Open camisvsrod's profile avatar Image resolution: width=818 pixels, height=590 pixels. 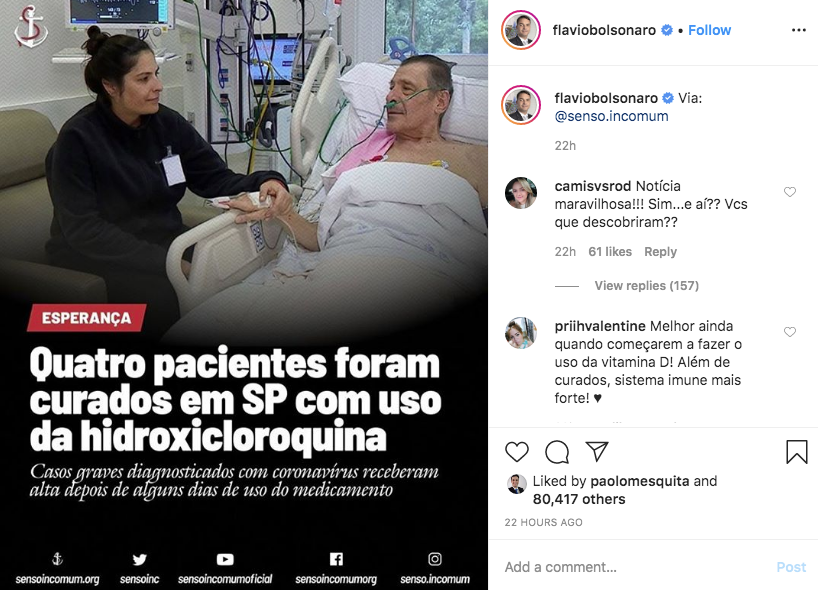pyautogui.click(x=521, y=192)
